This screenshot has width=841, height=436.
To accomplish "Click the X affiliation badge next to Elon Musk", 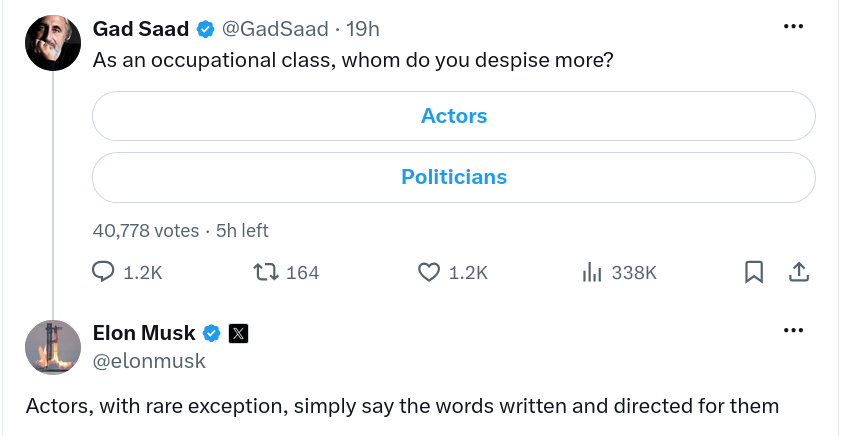I will click(238, 334).
